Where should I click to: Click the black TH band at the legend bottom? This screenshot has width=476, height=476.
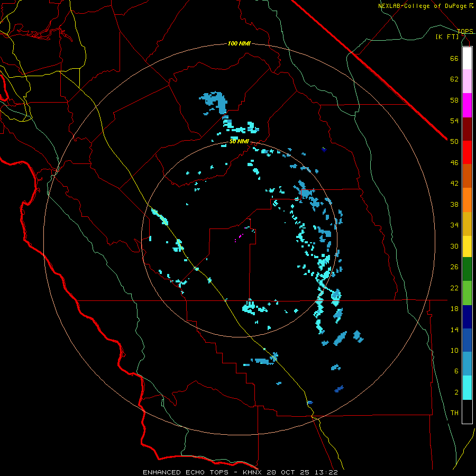pos(467,411)
